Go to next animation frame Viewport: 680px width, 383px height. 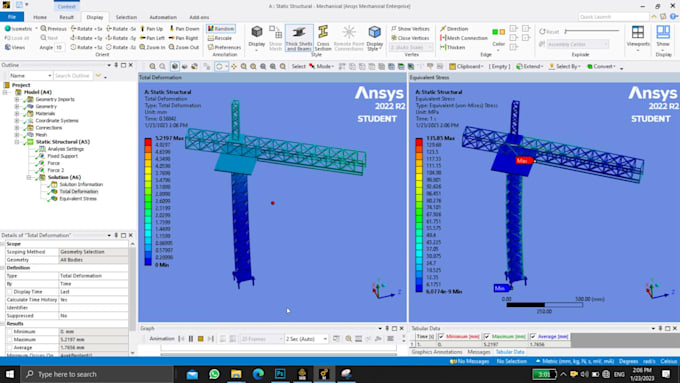click(210, 339)
